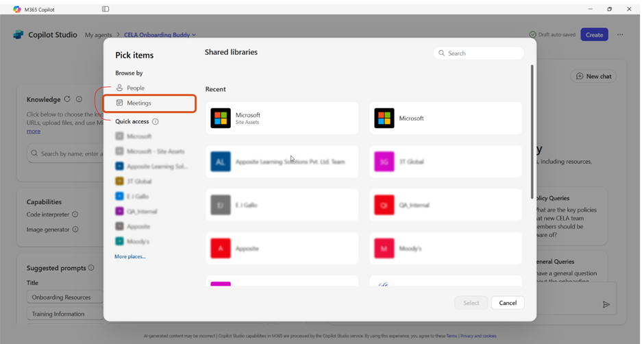644x344 pixels.
Task: Click the Draft auto-saved status icon
Action: pos(533,34)
